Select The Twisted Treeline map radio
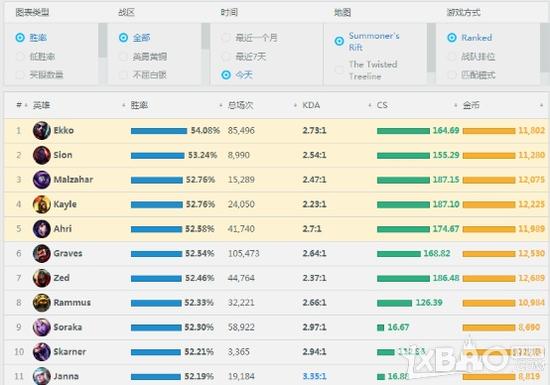 339,70
